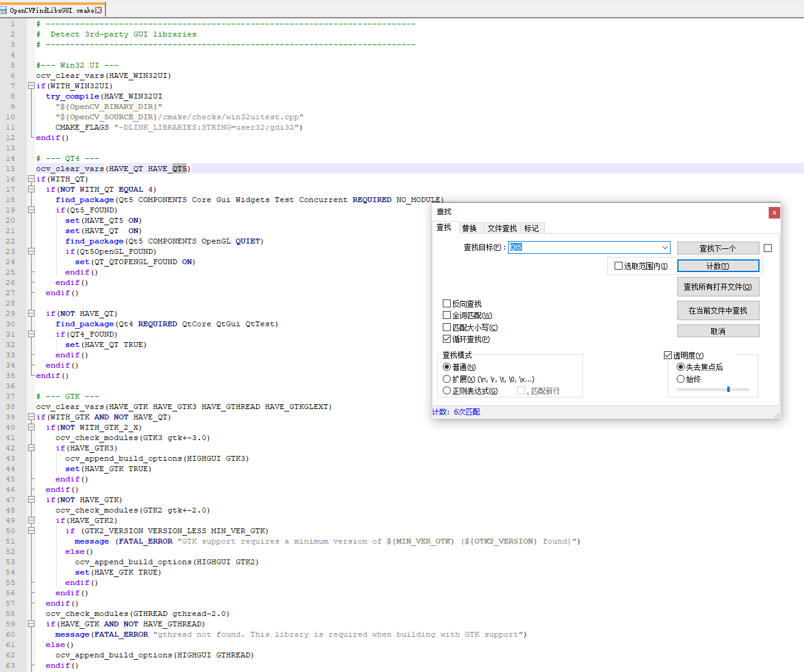
Task: Click 在当前文件中查找 button
Action: coord(718,310)
